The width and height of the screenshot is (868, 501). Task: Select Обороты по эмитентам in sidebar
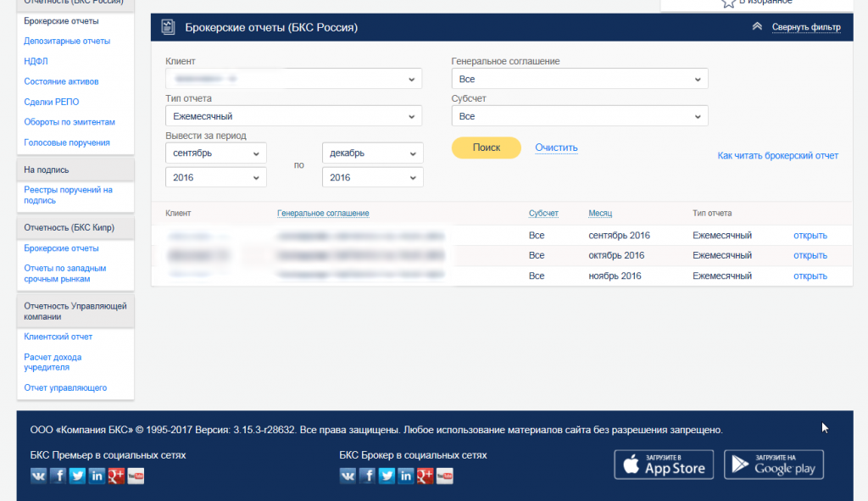(x=70, y=122)
